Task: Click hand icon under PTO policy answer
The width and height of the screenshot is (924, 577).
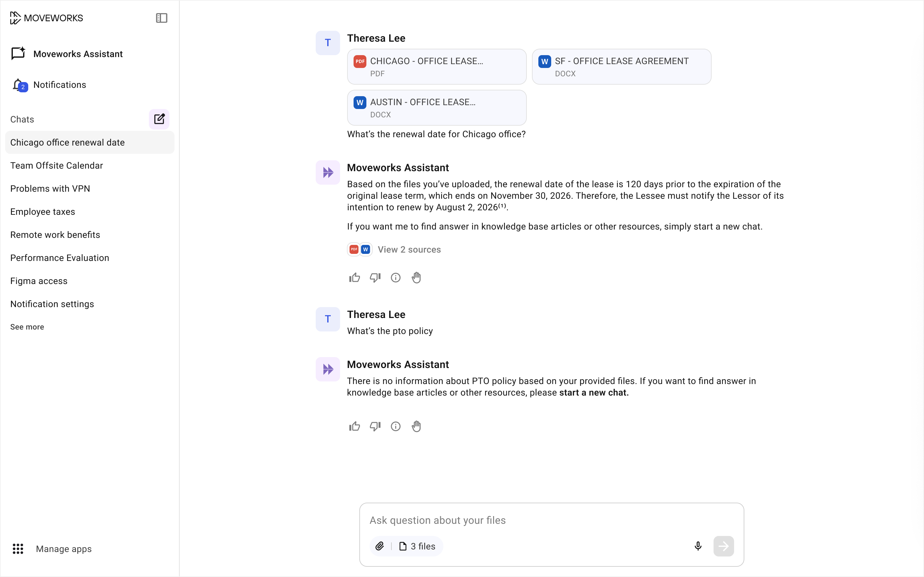Action: click(x=416, y=426)
